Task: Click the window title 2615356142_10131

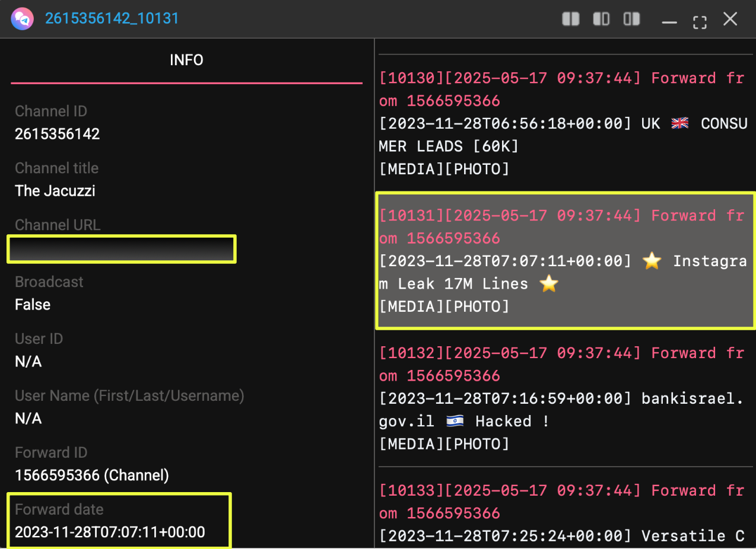Action: pyautogui.click(x=112, y=19)
